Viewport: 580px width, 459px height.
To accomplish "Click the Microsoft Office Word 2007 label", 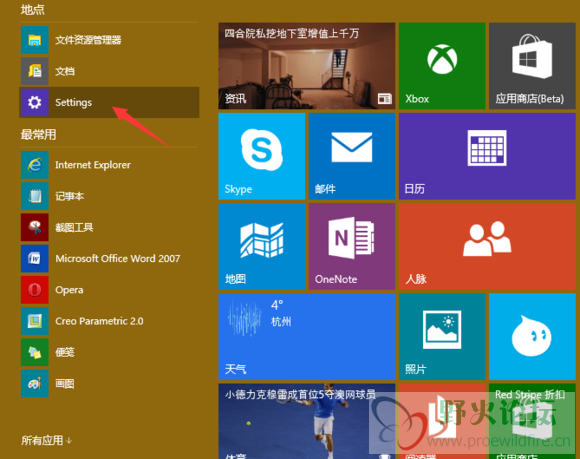I will (x=118, y=259).
